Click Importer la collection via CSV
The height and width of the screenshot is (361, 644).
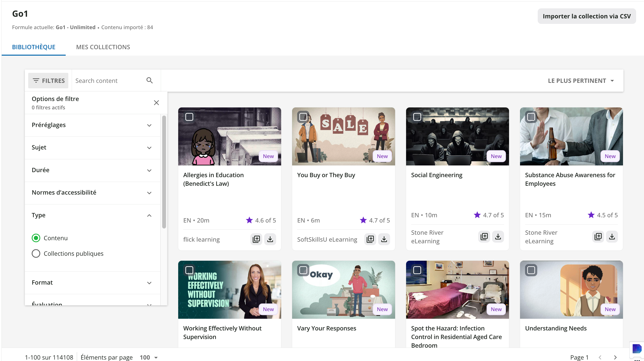[587, 16]
